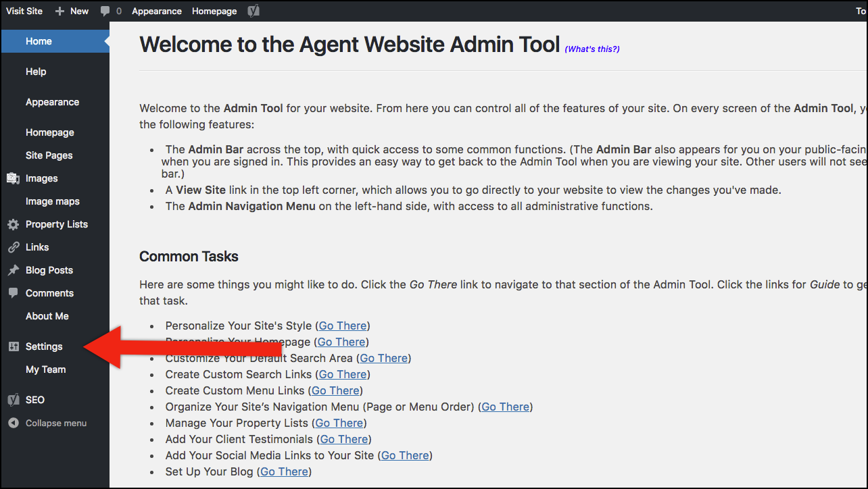
Task: Open About Me from the sidebar
Action: tap(47, 315)
